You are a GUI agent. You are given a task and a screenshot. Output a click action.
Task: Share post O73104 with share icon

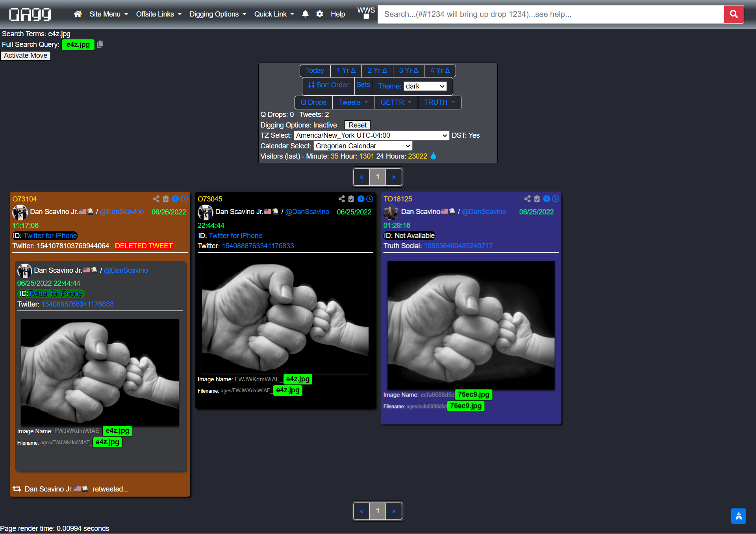(x=156, y=199)
